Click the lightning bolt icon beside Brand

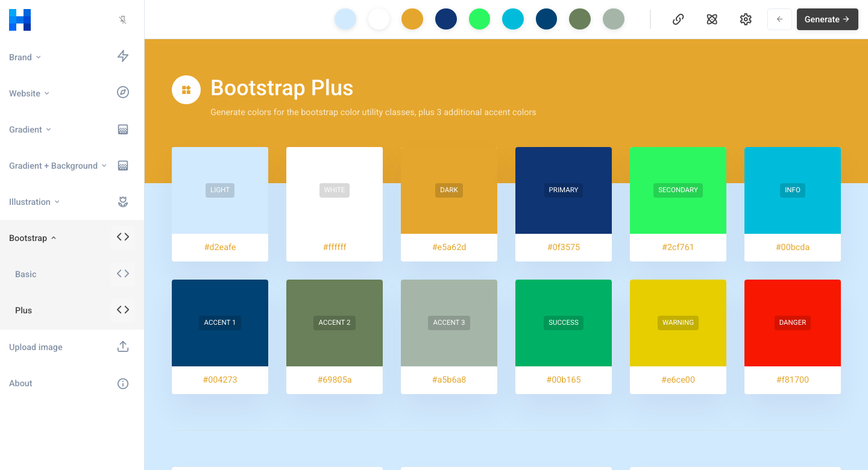(x=123, y=56)
